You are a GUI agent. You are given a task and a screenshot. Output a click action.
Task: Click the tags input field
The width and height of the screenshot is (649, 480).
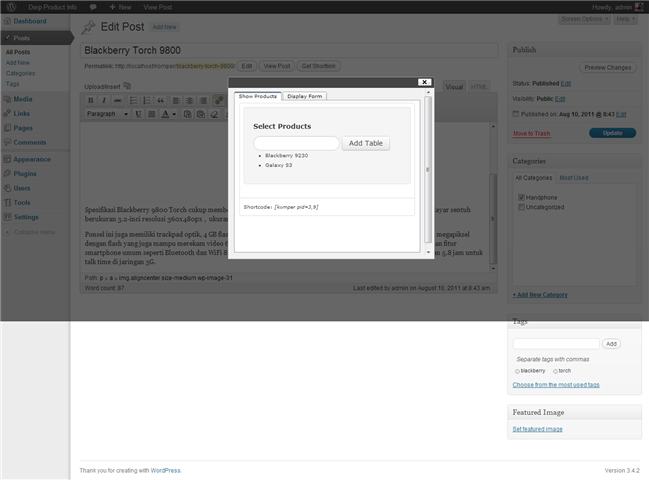[556, 344]
